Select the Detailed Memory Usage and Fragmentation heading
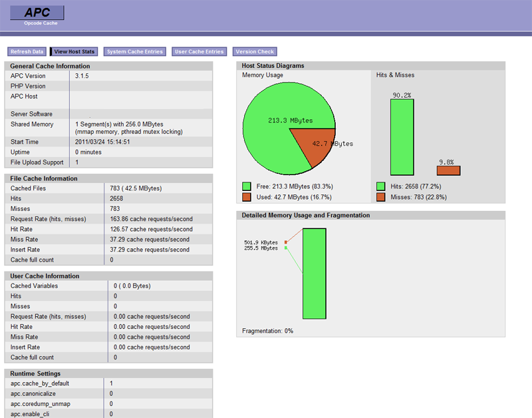Screen dimensions: 532x418 306,215
